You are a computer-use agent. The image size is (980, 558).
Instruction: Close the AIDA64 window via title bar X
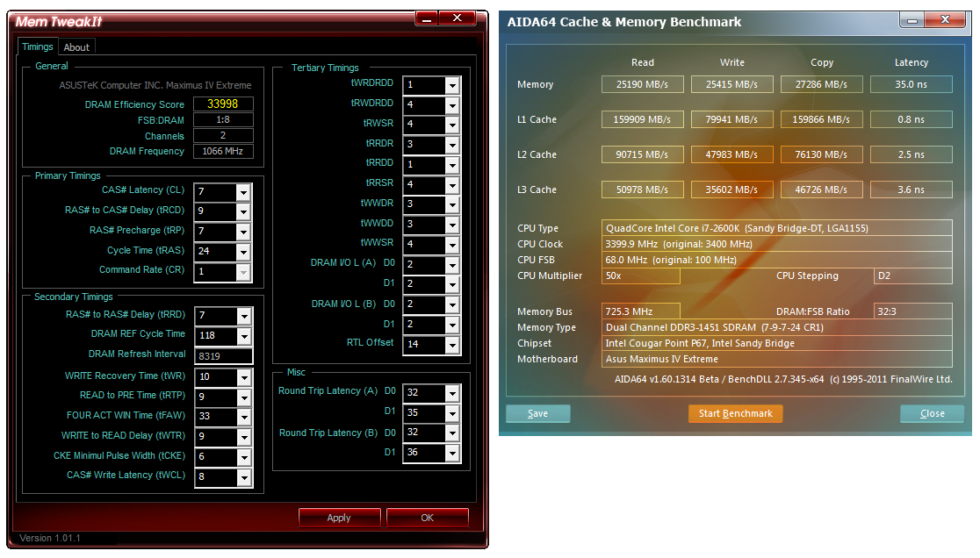tap(945, 20)
